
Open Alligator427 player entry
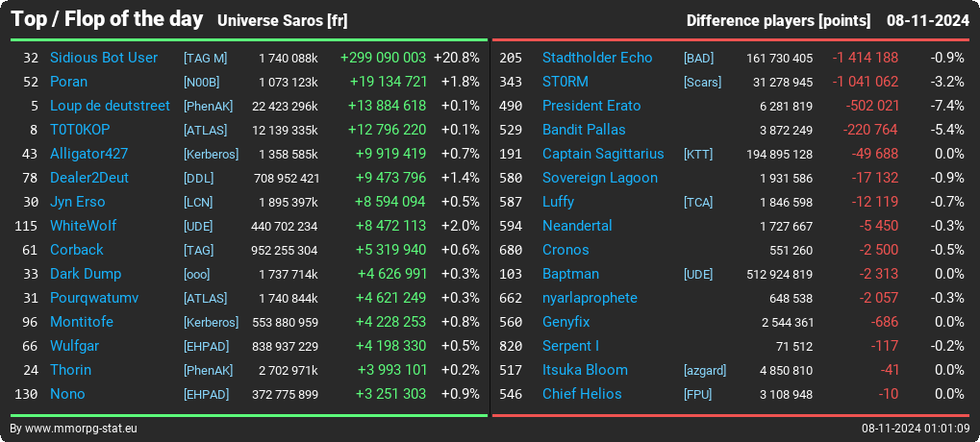89,154
